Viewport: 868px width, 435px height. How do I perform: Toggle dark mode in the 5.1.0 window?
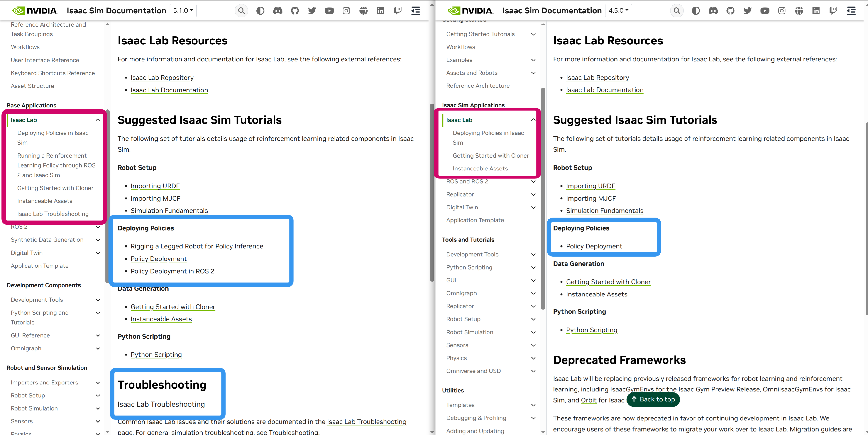pyautogui.click(x=260, y=11)
